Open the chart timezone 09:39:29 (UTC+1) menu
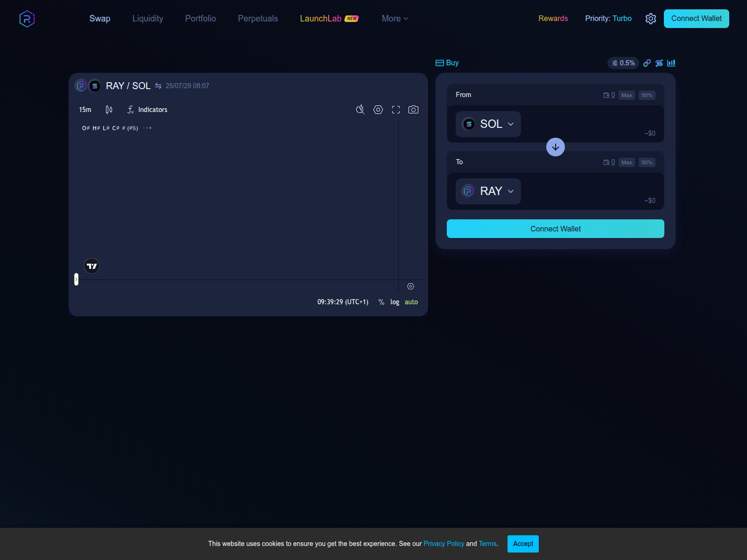 point(343,302)
